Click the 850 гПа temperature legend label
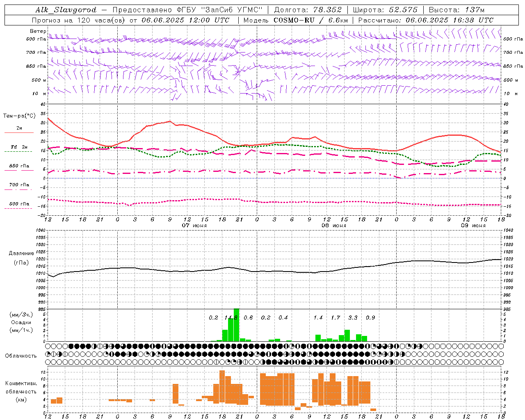Viewport: 525px width, 420px height. (x=19, y=166)
